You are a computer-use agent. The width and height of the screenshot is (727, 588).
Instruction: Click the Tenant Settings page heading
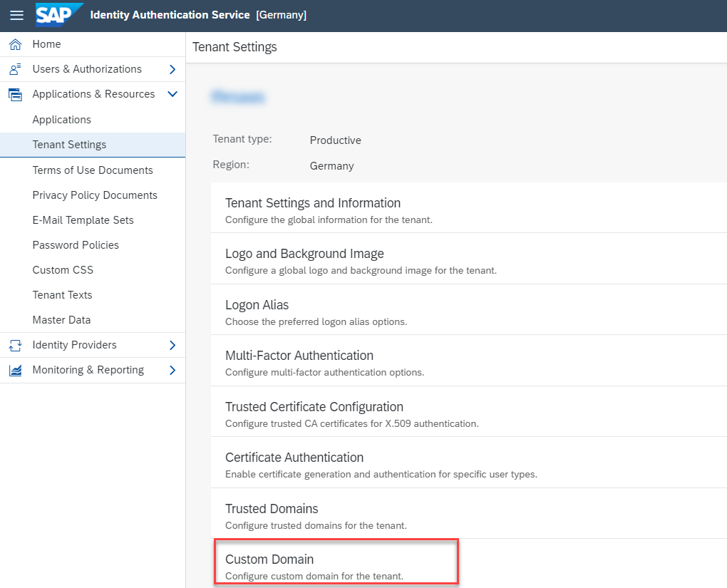(234, 47)
